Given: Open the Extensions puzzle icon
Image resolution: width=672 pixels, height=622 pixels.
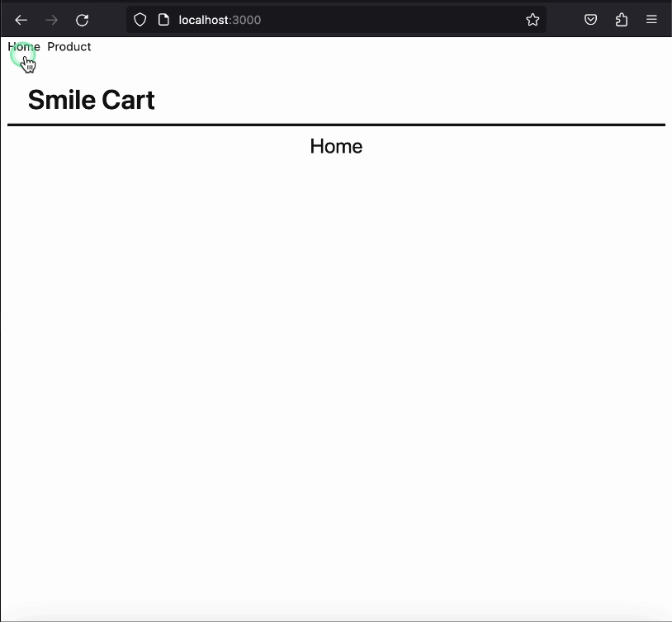Looking at the screenshot, I should (x=621, y=20).
